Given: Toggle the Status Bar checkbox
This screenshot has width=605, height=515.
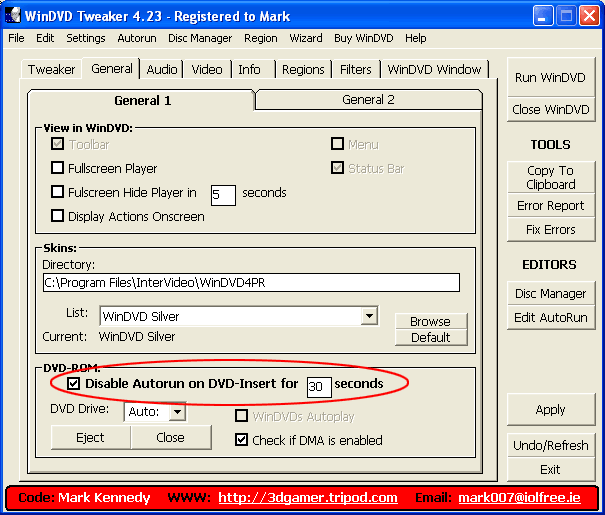Looking at the screenshot, I should [338, 168].
